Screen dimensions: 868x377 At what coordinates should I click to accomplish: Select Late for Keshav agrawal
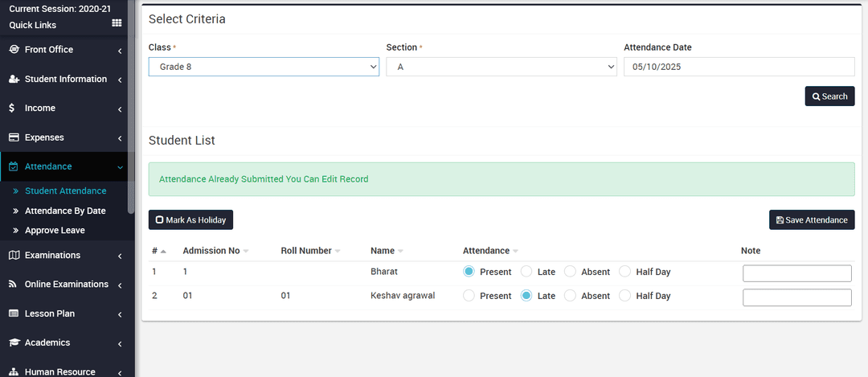click(x=526, y=296)
